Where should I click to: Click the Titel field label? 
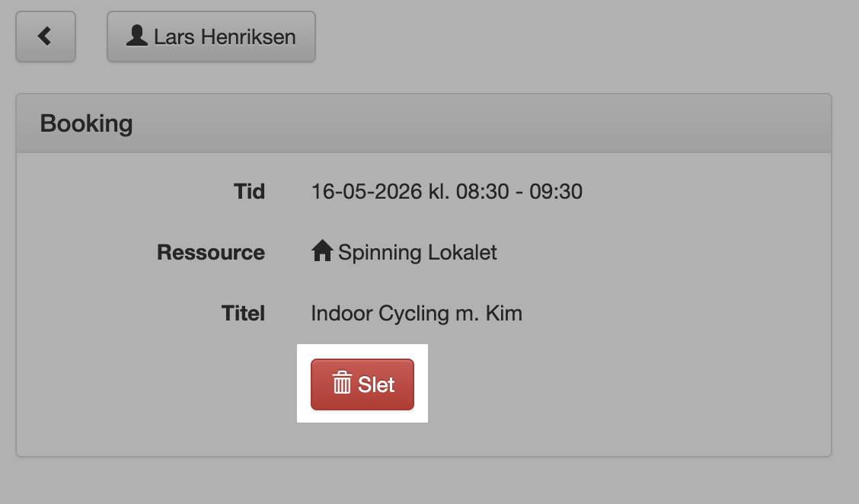(x=243, y=314)
